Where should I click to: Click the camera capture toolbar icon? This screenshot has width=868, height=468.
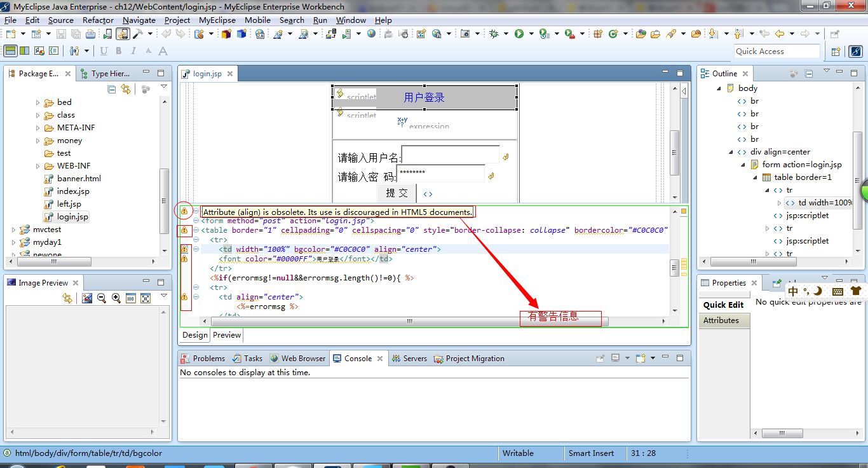point(465,34)
